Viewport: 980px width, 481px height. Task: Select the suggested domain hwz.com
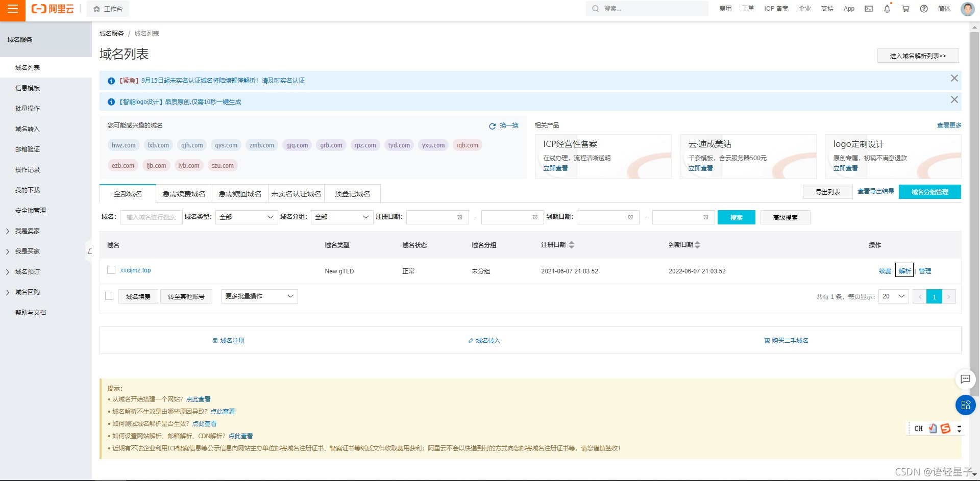[x=124, y=145]
